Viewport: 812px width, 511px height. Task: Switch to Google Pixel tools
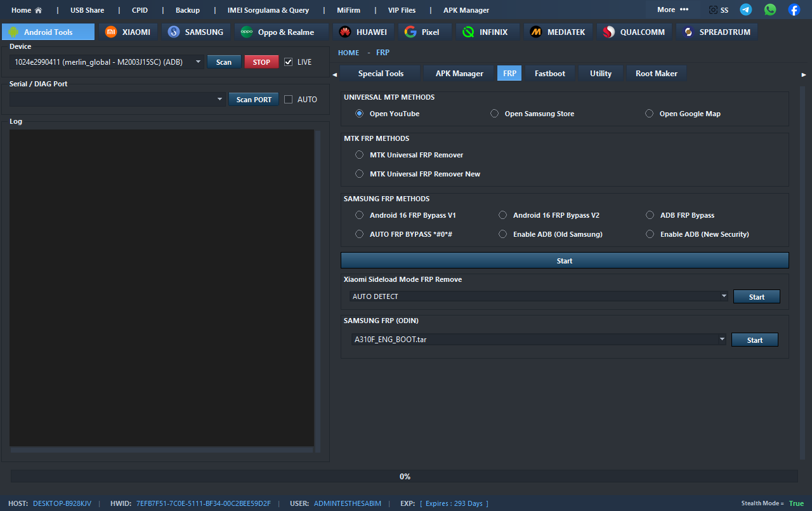coord(422,32)
